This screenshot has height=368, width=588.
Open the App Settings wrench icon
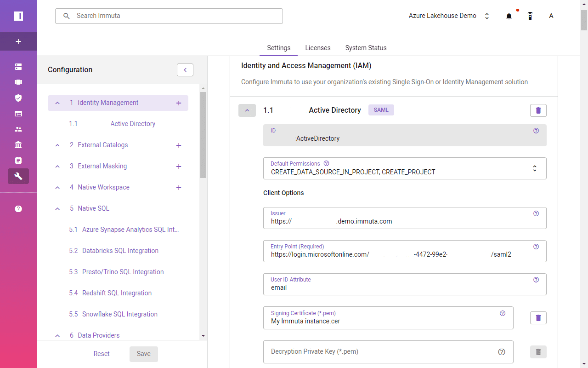tap(18, 176)
